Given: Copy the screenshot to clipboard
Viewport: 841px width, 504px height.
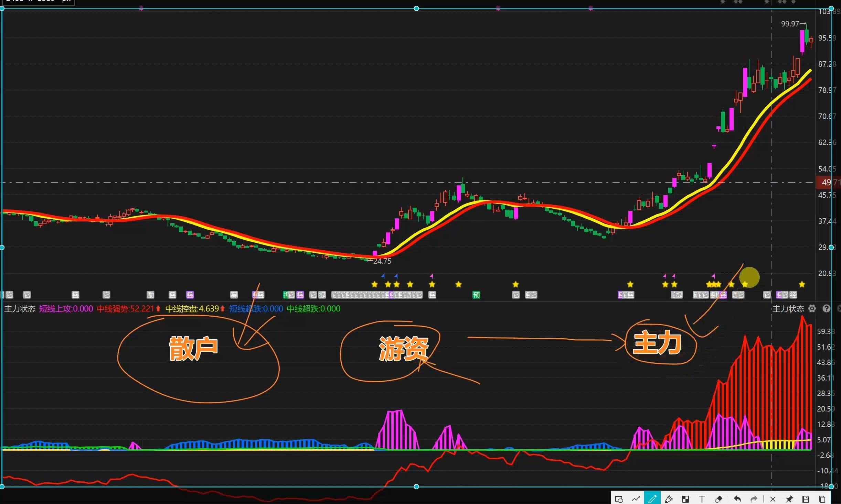Looking at the screenshot, I should pos(822,499).
